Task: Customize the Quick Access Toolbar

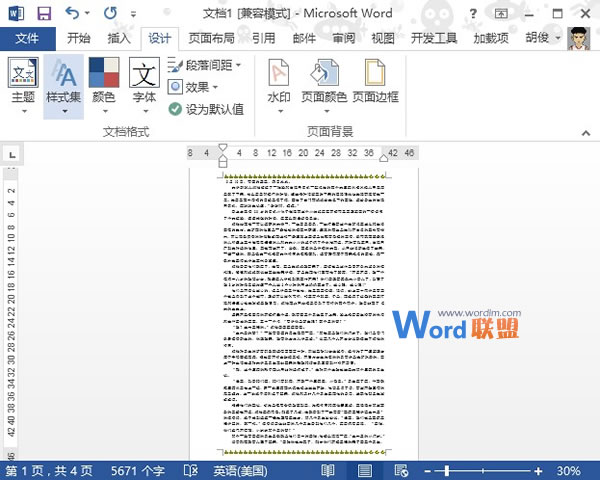Action: pyautogui.click(x=133, y=14)
